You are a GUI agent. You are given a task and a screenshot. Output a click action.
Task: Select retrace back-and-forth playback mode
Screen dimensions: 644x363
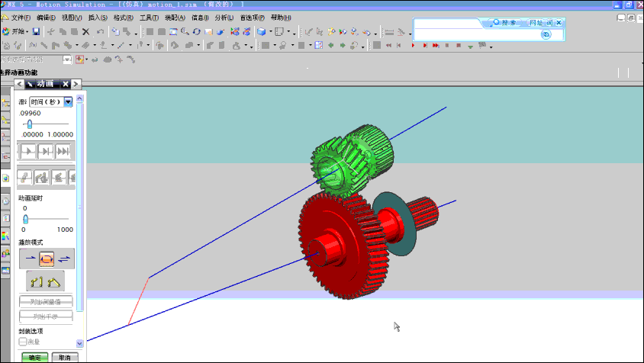tap(64, 259)
